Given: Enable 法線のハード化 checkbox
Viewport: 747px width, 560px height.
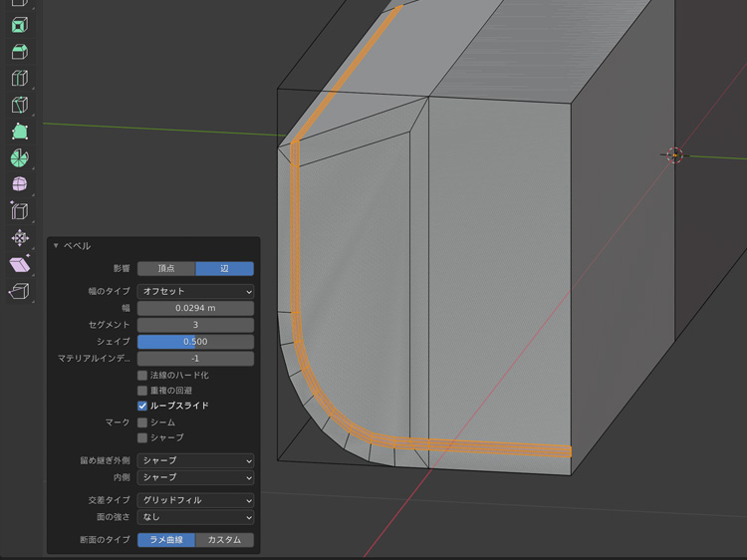Looking at the screenshot, I should (142, 376).
